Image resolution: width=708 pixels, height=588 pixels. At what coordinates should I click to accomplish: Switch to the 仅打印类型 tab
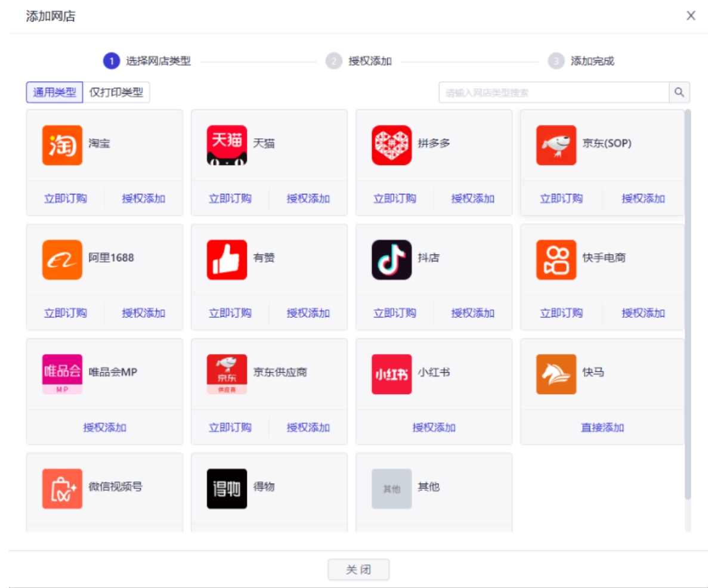116,92
